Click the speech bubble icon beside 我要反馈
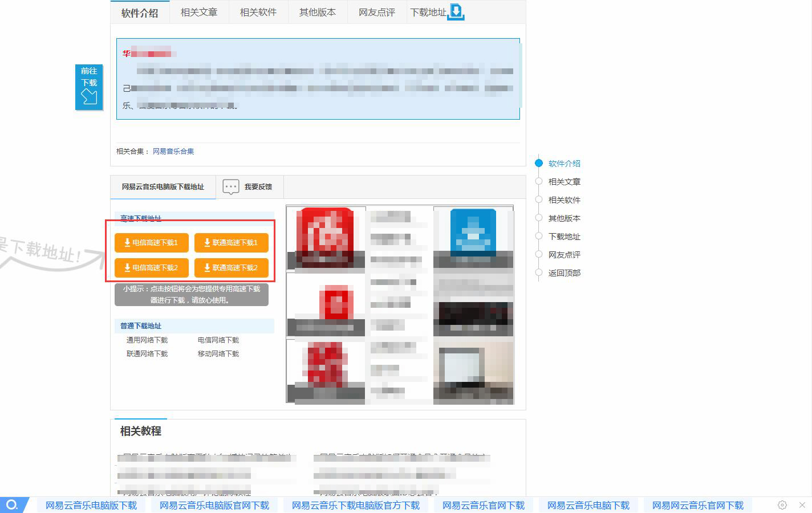 (231, 187)
